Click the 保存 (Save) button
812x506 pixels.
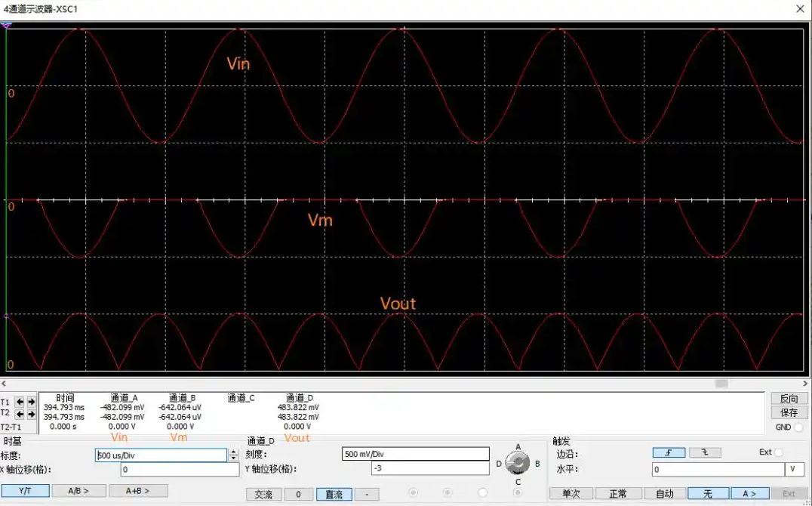pos(789,412)
